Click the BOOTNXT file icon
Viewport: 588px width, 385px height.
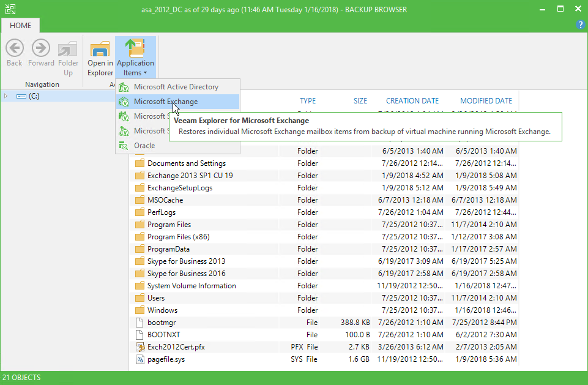click(x=140, y=335)
